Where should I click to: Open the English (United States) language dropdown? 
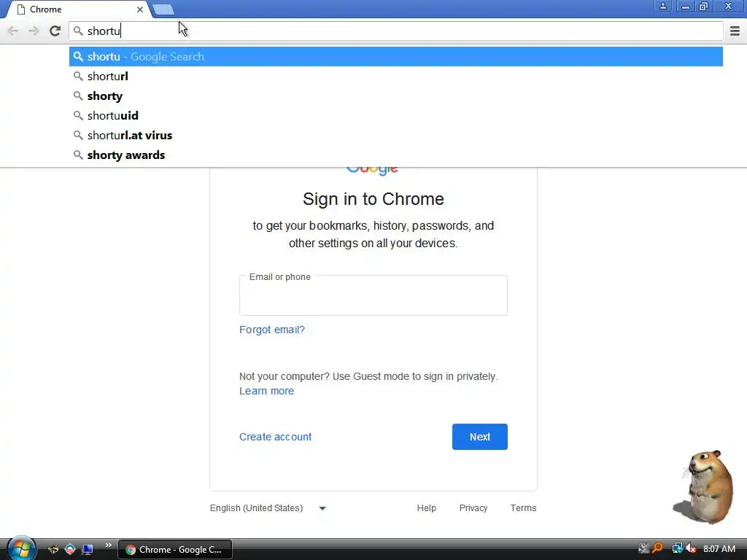(268, 508)
